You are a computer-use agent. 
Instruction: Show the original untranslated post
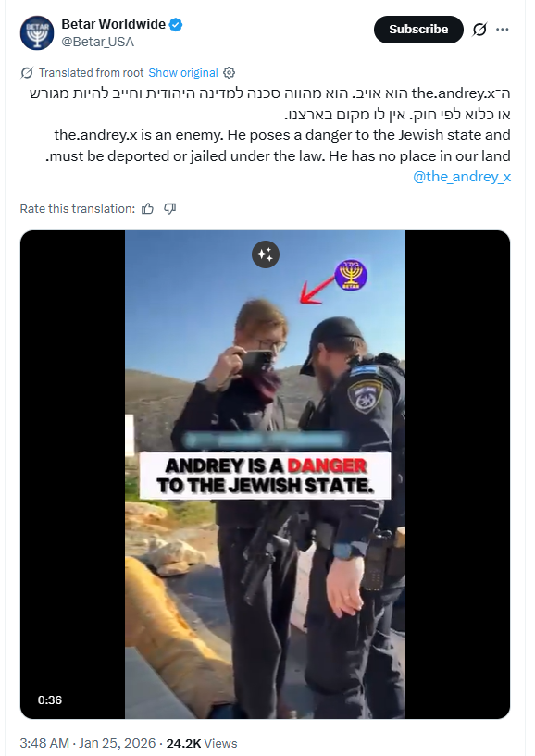click(x=183, y=73)
